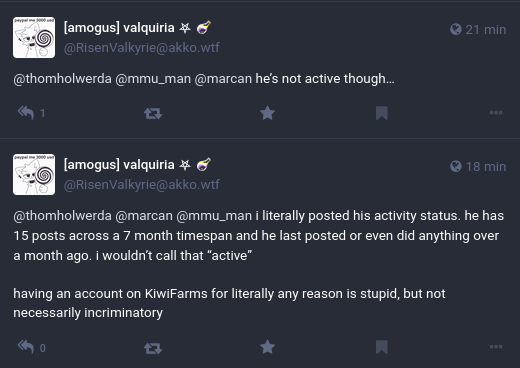Click @thomholwerda mention in first post

(x=62, y=79)
